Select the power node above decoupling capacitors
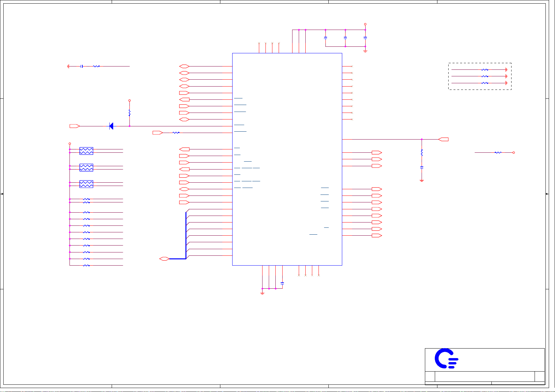The height and width of the screenshot is (392, 555). tap(365, 24)
